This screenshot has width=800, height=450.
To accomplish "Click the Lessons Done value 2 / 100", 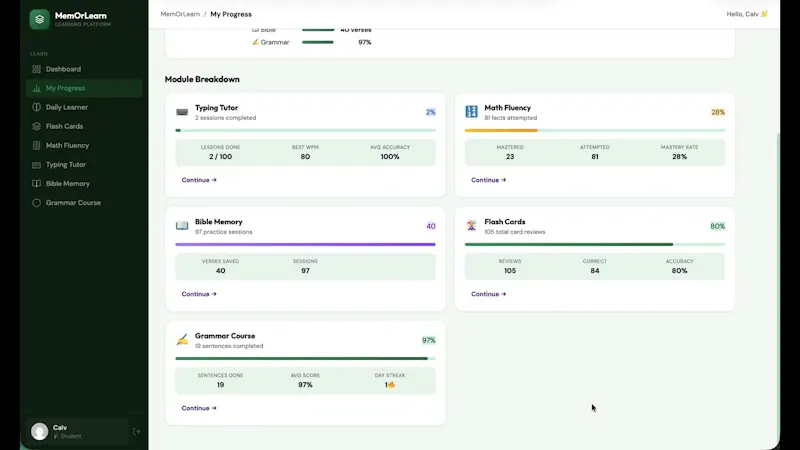I will (x=220, y=157).
